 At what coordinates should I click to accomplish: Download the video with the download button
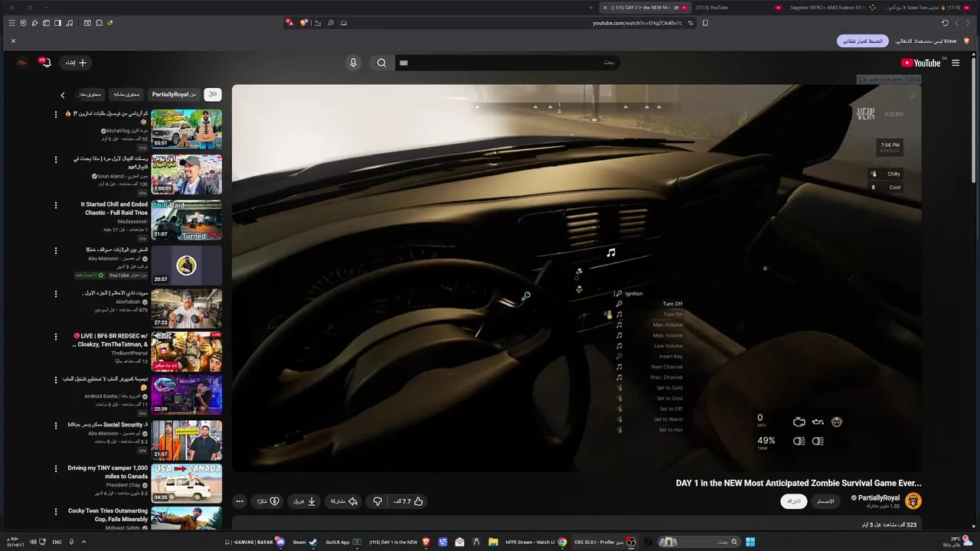click(304, 501)
